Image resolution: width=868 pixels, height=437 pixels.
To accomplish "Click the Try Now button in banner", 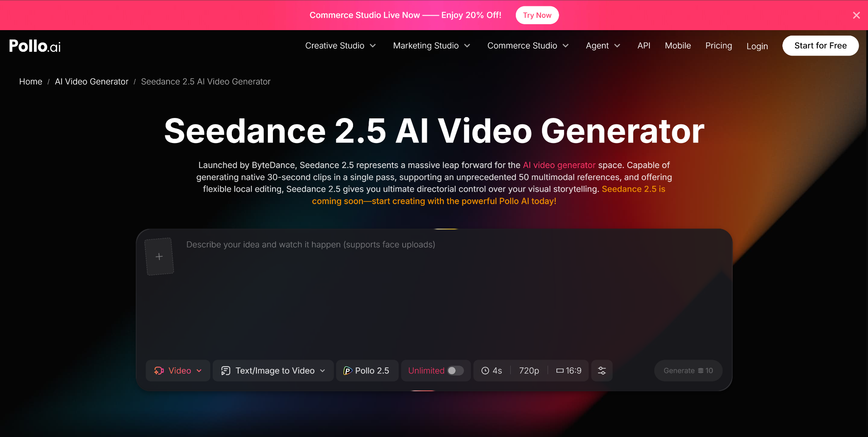I will click(x=537, y=15).
